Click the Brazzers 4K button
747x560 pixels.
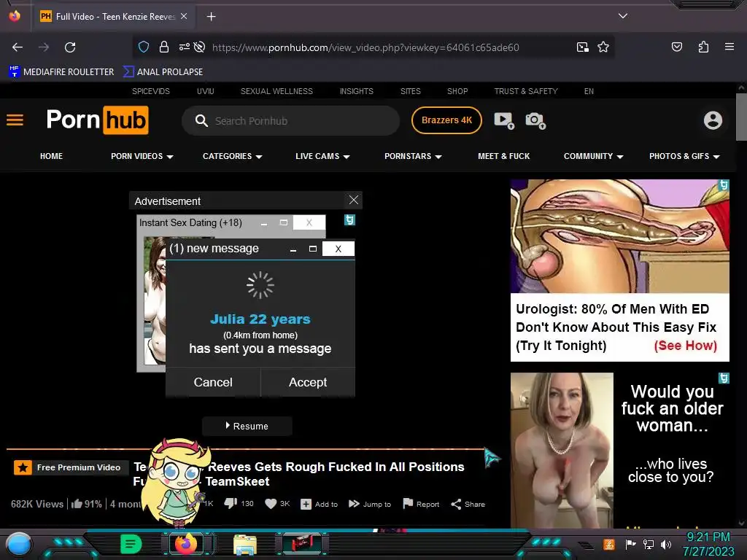click(446, 120)
